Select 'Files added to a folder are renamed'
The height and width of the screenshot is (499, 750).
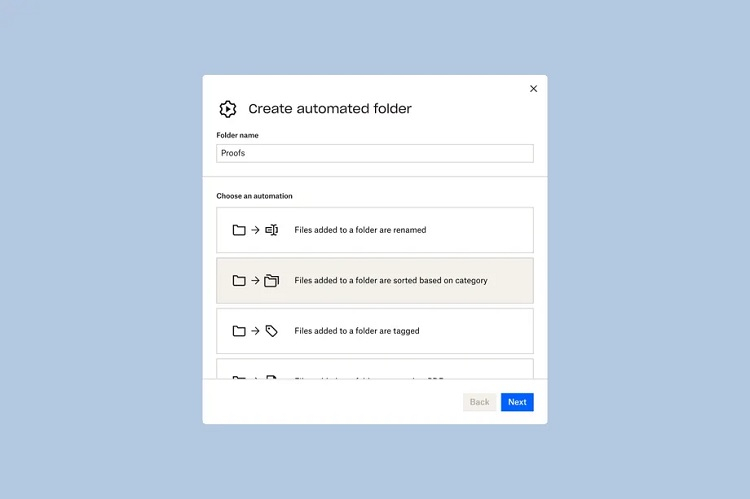(x=360, y=230)
